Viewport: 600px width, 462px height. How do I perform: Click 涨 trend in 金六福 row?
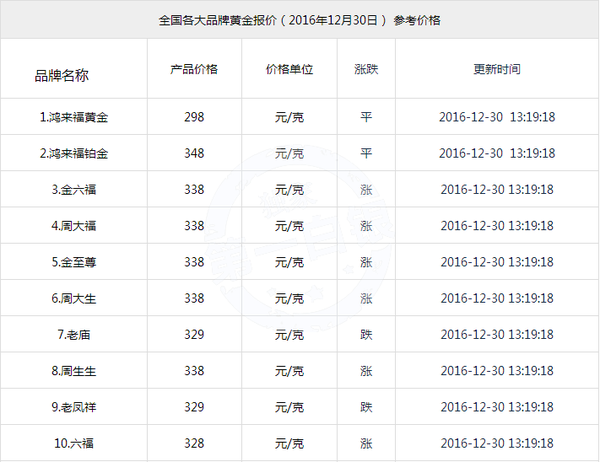pyautogui.click(x=366, y=189)
